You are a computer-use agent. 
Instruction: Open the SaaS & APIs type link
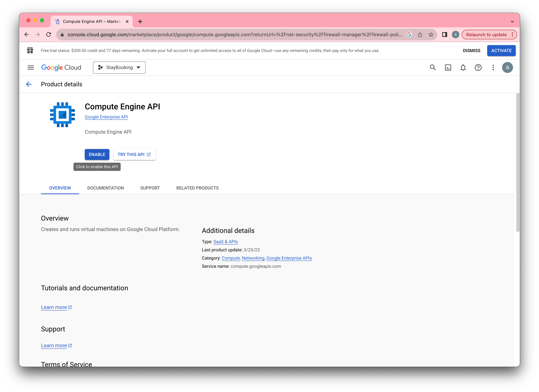pos(225,242)
